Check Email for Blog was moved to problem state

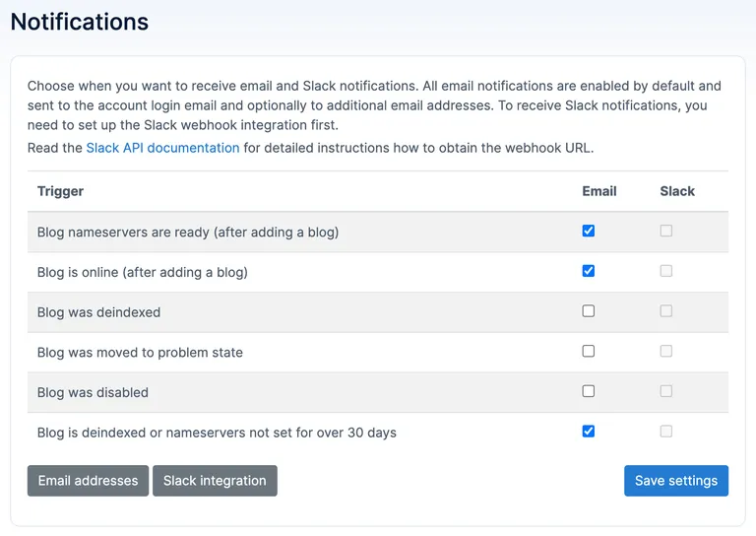pyautogui.click(x=589, y=351)
